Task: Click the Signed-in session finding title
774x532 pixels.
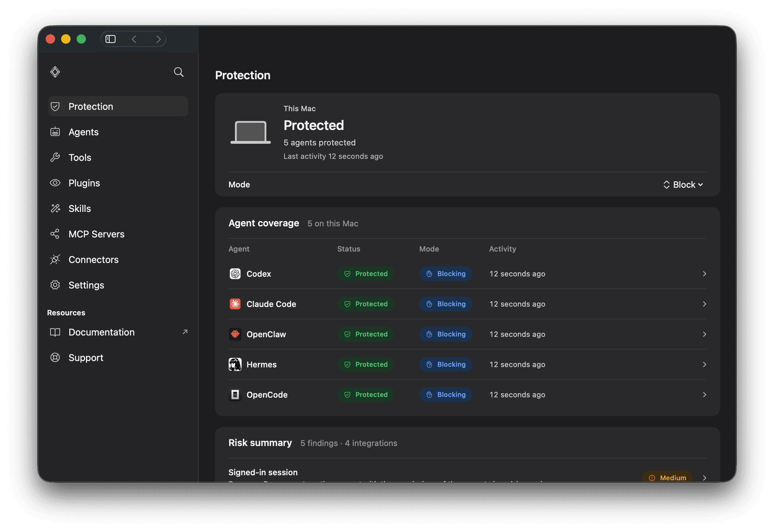Action: 263,472
